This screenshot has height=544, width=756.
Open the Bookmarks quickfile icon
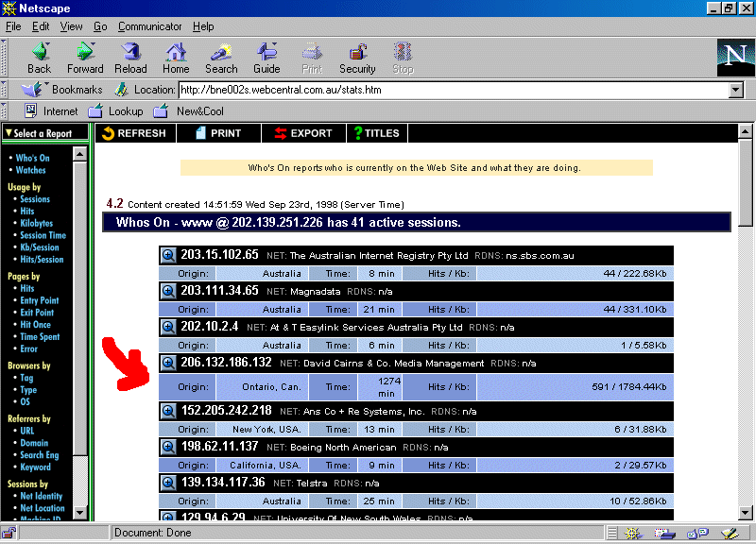point(33,90)
